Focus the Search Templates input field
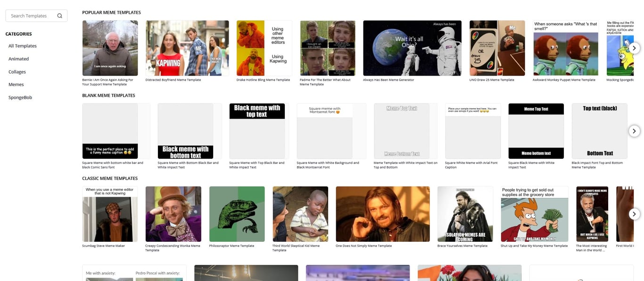 pos(36,16)
